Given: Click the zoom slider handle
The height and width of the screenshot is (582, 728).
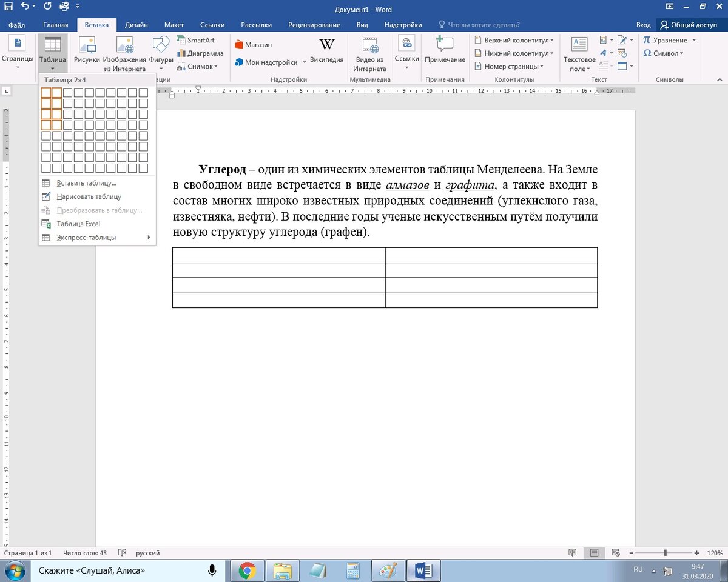Looking at the screenshot, I should pos(666,553).
